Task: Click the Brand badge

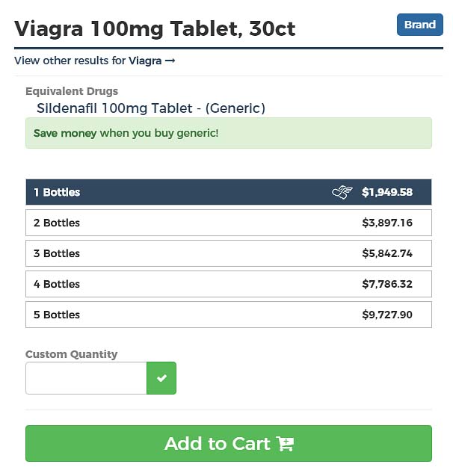Action: (x=420, y=25)
